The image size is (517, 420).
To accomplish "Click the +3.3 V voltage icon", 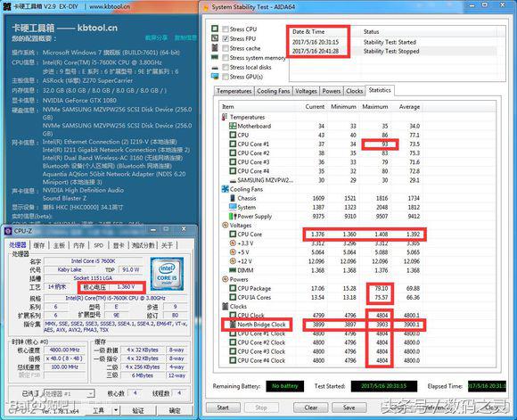I will coord(233,243).
